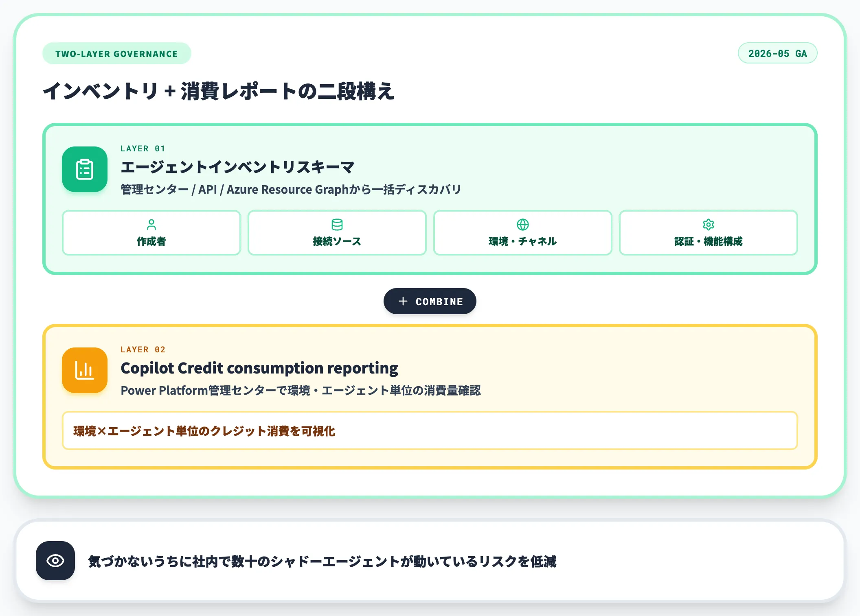Viewport: 860px width, 616px height.
Task: Select the 作成者 card
Action: pos(151,233)
